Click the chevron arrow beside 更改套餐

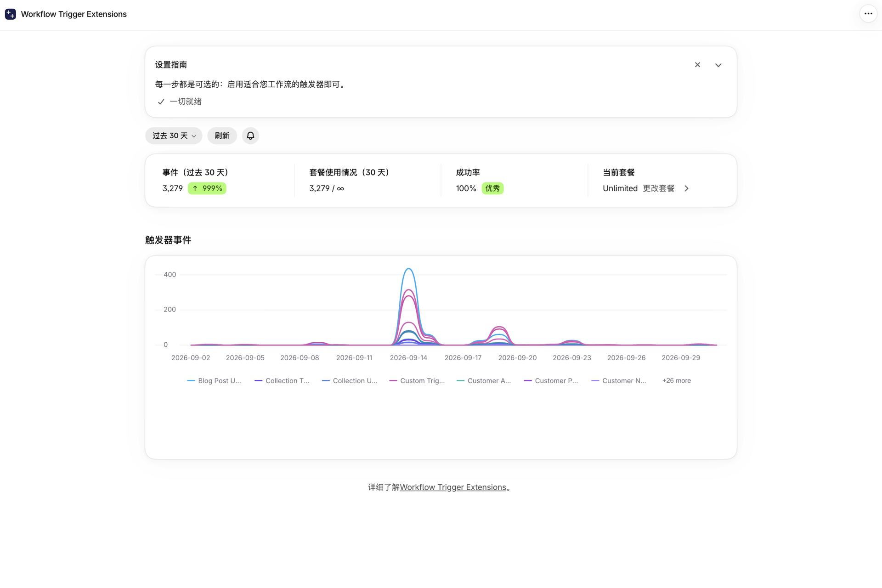pyautogui.click(x=686, y=188)
